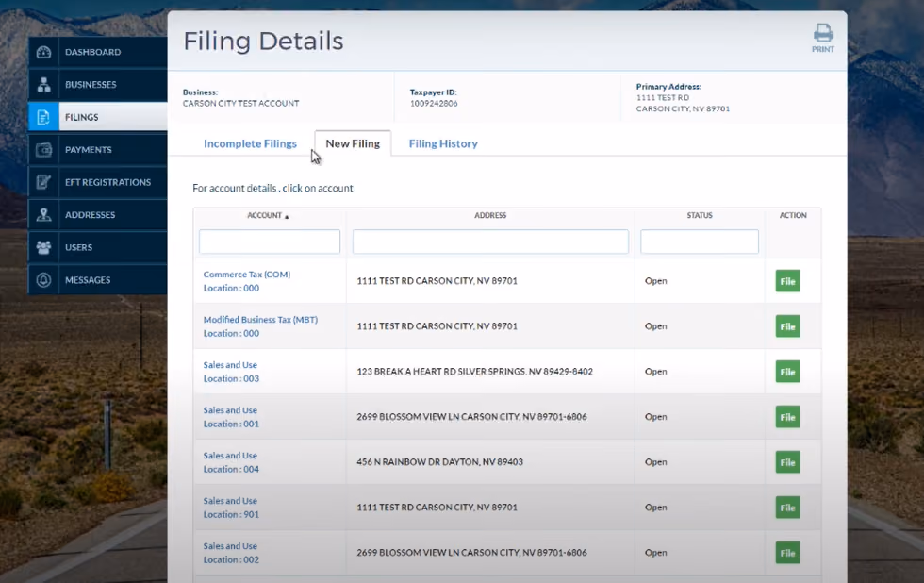The height and width of the screenshot is (583, 924).
Task: Click the Filings document icon
Action: click(x=43, y=117)
